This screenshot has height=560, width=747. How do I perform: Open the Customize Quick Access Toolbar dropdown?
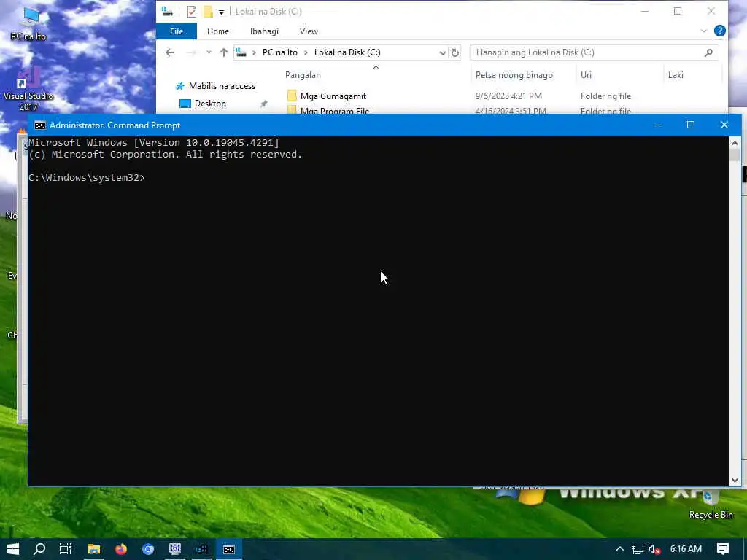tap(221, 12)
